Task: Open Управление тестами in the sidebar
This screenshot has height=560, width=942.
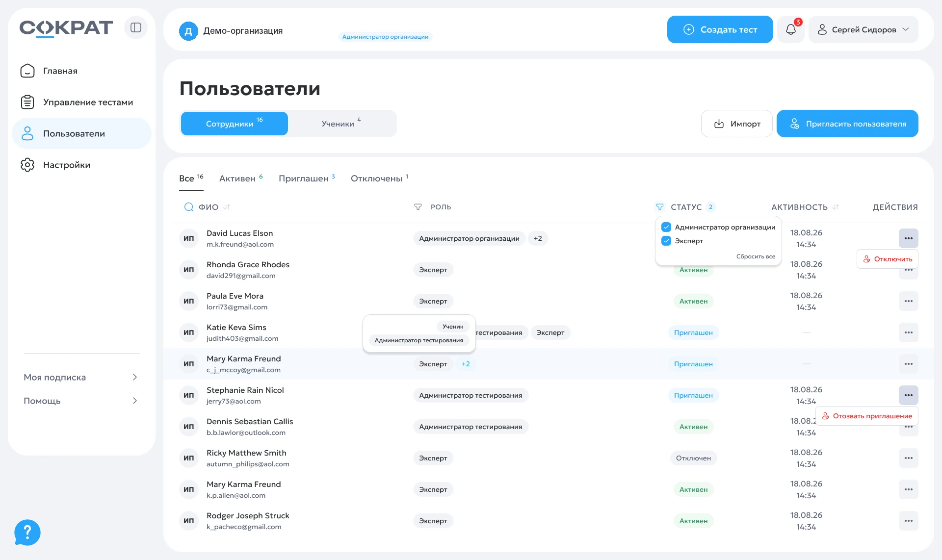Action: click(81, 102)
